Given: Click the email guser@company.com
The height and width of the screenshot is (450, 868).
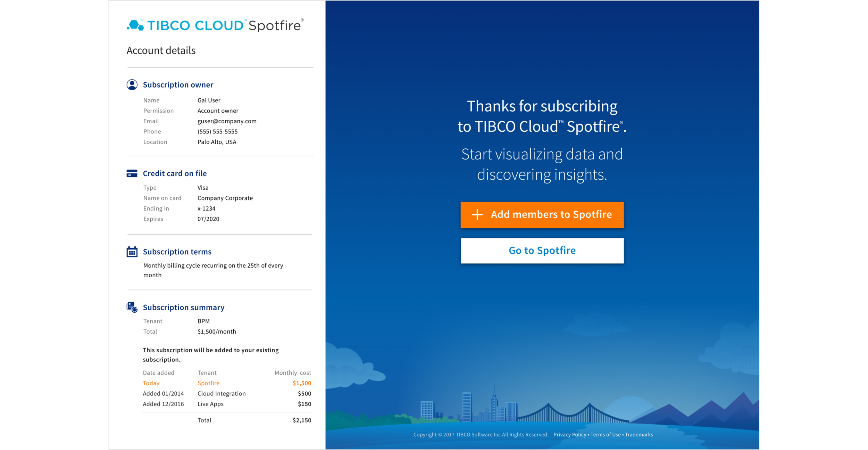Looking at the screenshot, I should (x=227, y=121).
